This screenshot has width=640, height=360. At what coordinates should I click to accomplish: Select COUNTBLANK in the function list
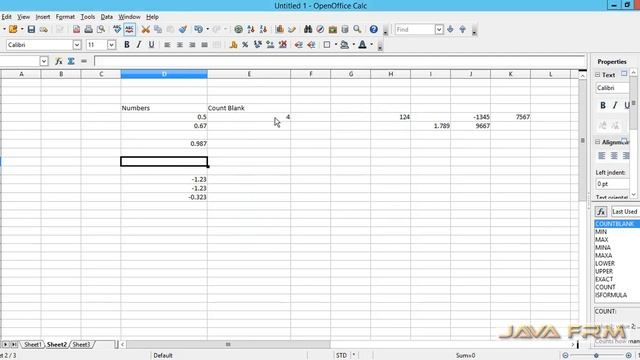tap(617, 224)
